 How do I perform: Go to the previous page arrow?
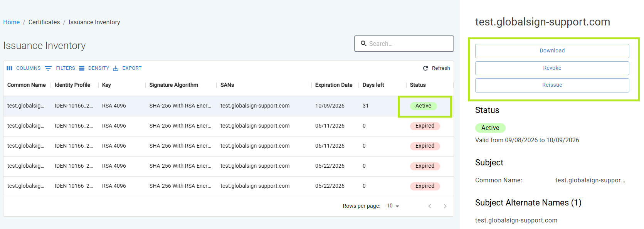tap(430, 206)
